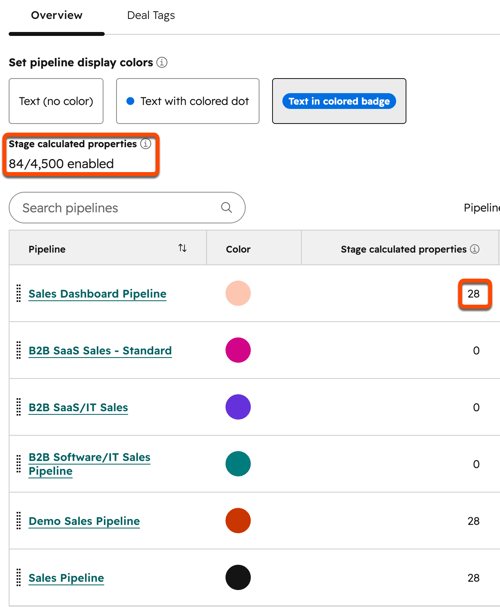Image resolution: width=500 pixels, height=607 pixels.
Task: Click drag handle beside B2B SaaS/IT Sales
Action: pos(18,407)
